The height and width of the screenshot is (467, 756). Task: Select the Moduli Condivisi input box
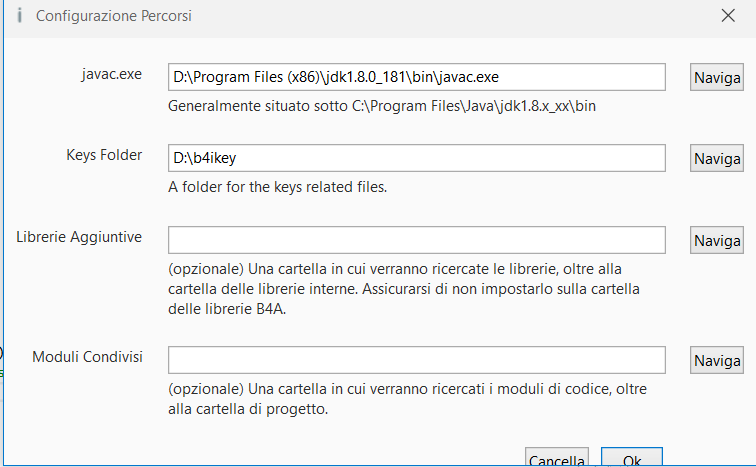(x=416, y=359)
